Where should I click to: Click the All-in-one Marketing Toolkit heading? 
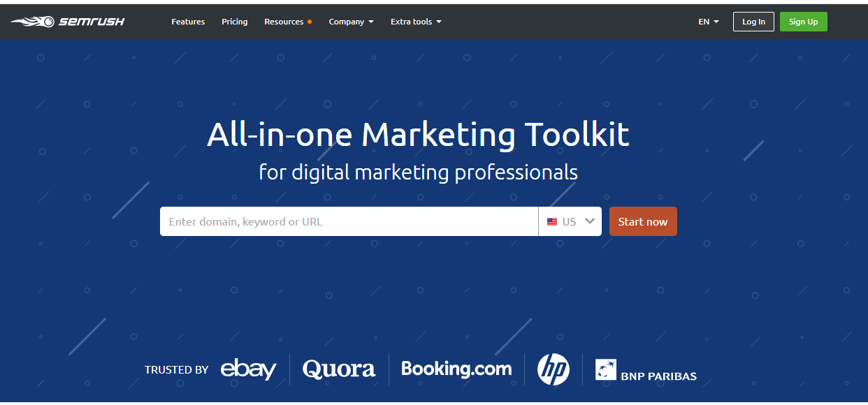point(418,134)
